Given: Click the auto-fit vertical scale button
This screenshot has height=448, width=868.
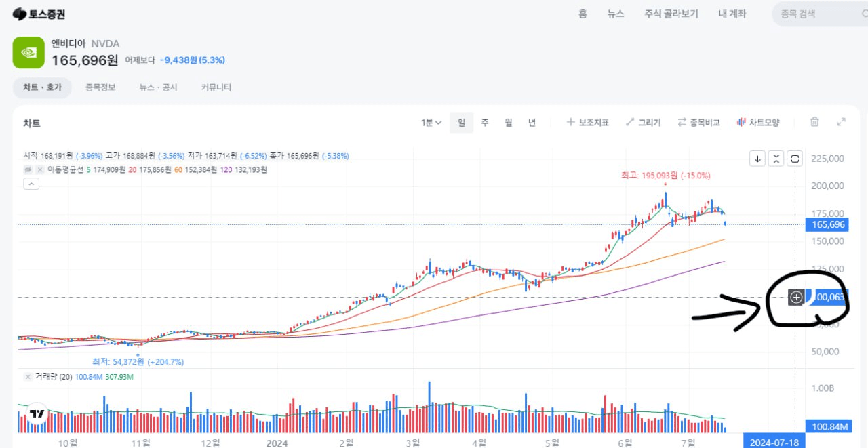Looking at the screenshot, I should [x=777, y=159].
